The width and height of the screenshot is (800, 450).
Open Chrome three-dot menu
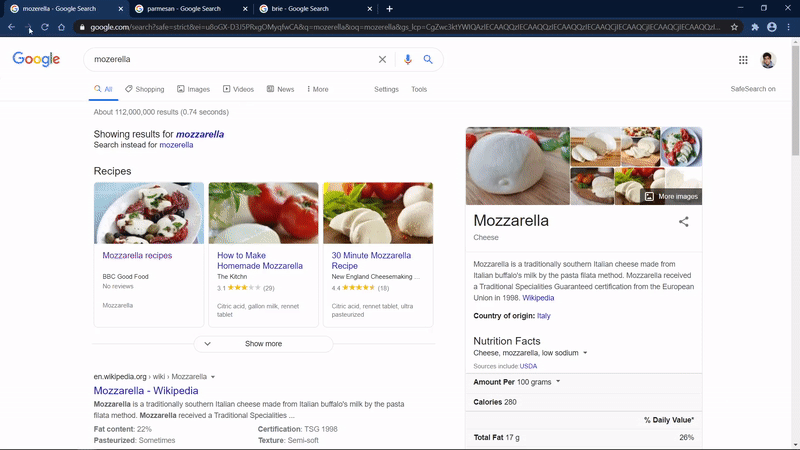click(x=788, y=27)
